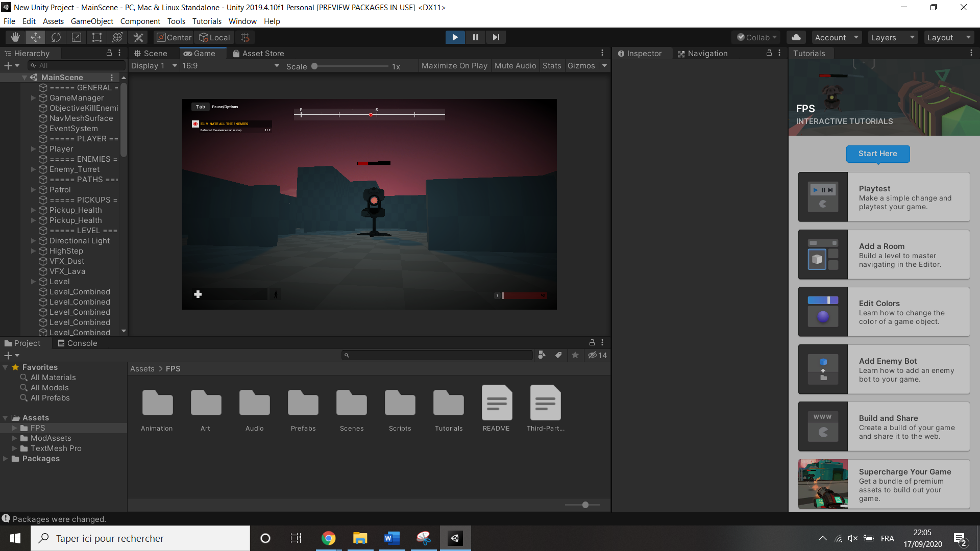Adjust the Project icon size slider
This screenshot has width=980, height=551.
tap(585, 505)
